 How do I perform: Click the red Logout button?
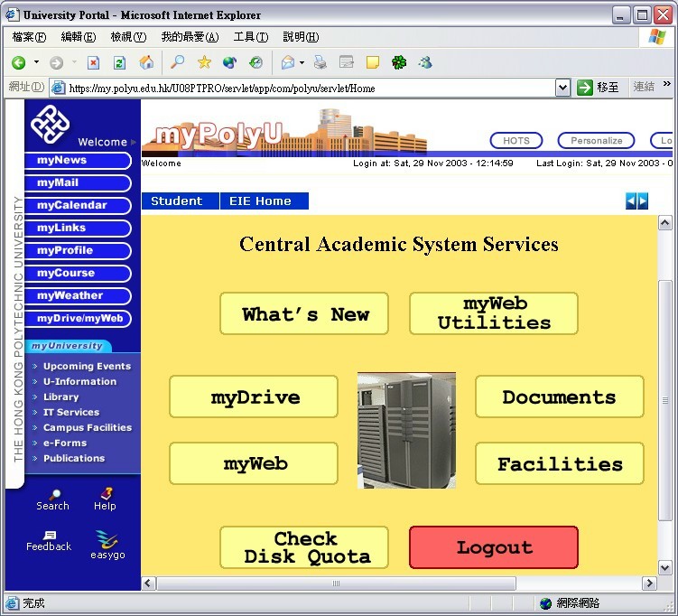point(494,547)
